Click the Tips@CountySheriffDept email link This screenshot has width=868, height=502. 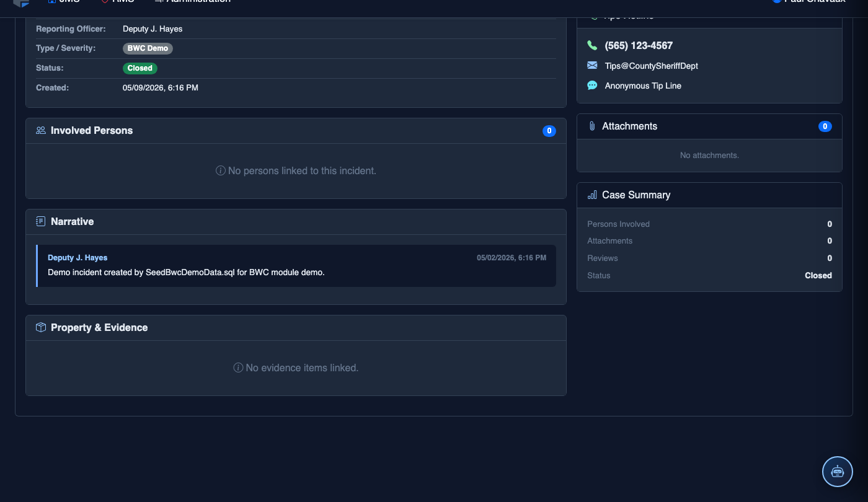point(652,66)
